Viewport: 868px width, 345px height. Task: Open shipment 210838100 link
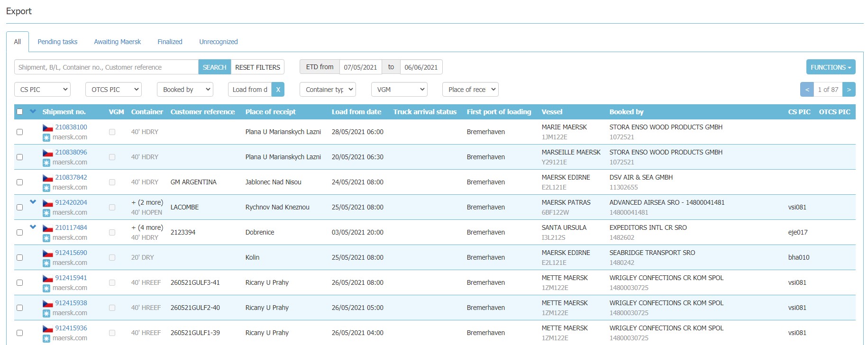71,127
